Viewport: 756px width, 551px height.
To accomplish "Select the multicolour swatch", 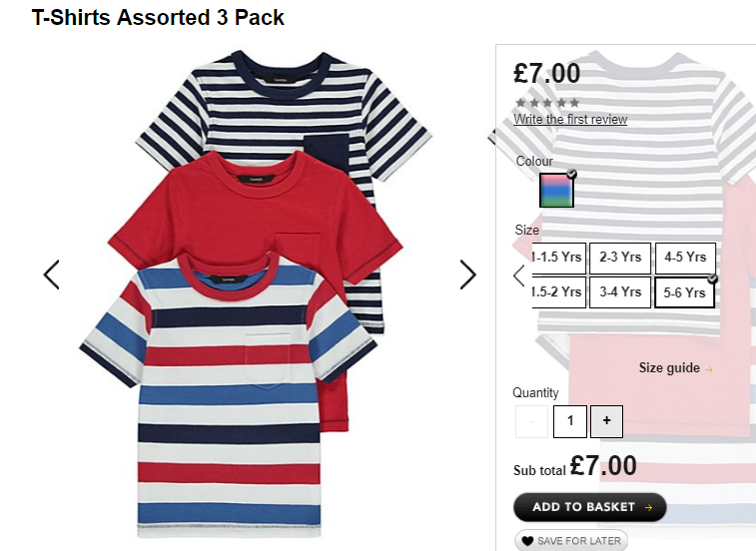I will [556, 190].
